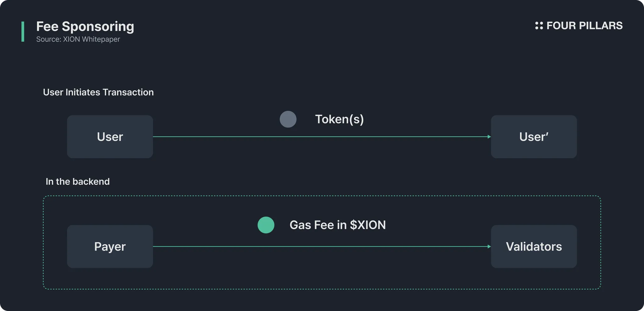
Task: Click the arrowhead pointing at User' box
Action: click(x=489, y=137)
